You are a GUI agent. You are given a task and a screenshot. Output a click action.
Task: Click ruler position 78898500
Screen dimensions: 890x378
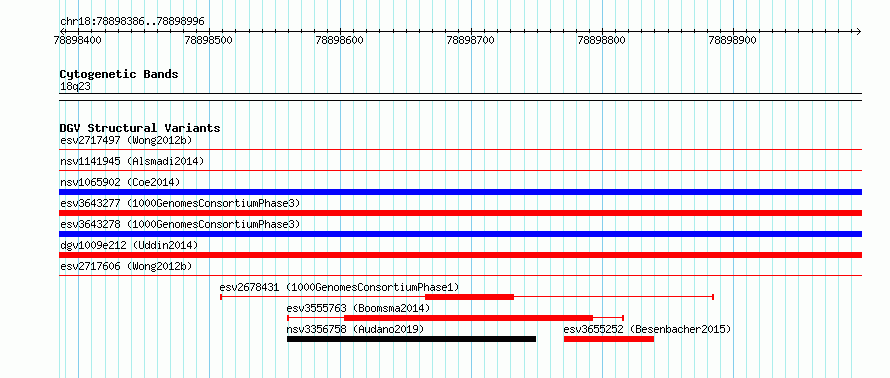[209, 40]
